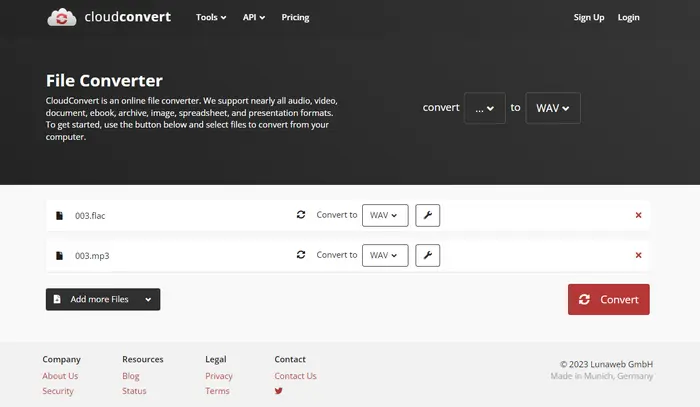The width and height of the screenshot is (700, 407).
Task: Open source format dropdown in header
Action: click(x=485, y=108)
